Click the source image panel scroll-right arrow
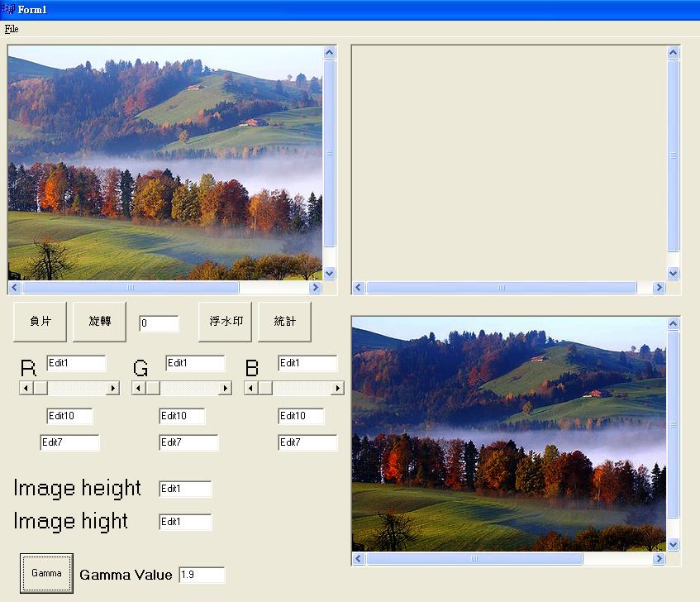 pos(315,287)
